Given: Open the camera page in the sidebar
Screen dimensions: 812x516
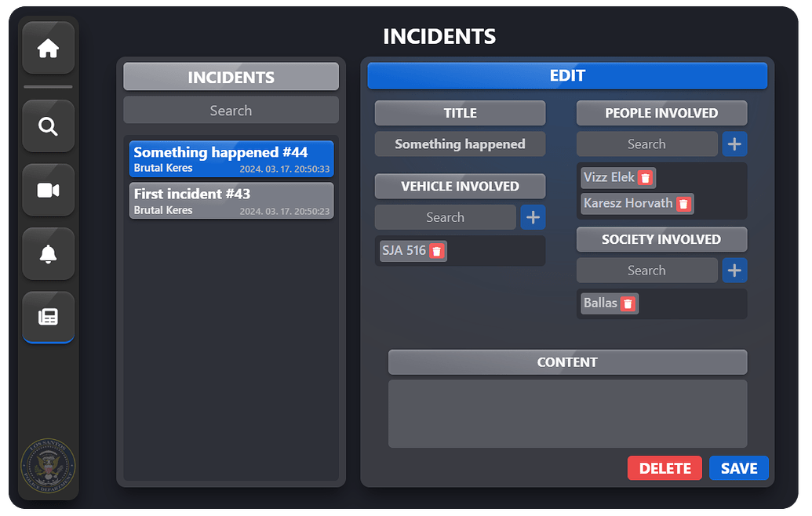Looking at the screenshot, I should click(48, 190).
